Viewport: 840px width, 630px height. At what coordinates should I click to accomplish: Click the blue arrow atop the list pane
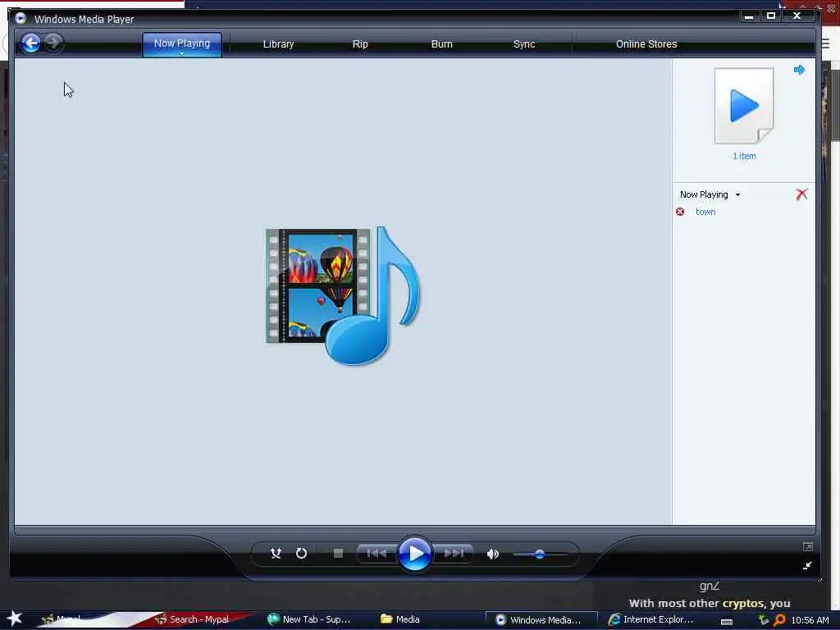pyautogui.click(x=799, y=70)
